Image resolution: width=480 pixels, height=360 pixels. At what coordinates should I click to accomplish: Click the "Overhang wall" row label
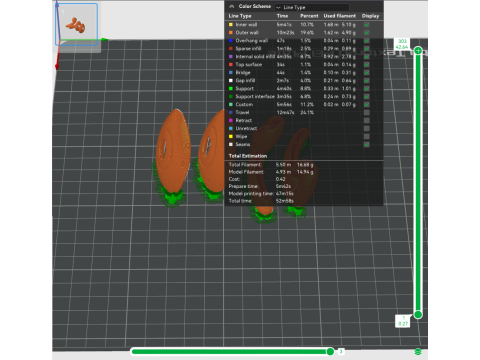252,41
